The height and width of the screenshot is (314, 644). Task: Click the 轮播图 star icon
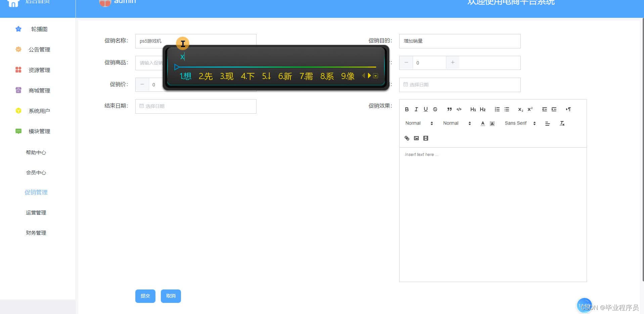click(18, 29)
